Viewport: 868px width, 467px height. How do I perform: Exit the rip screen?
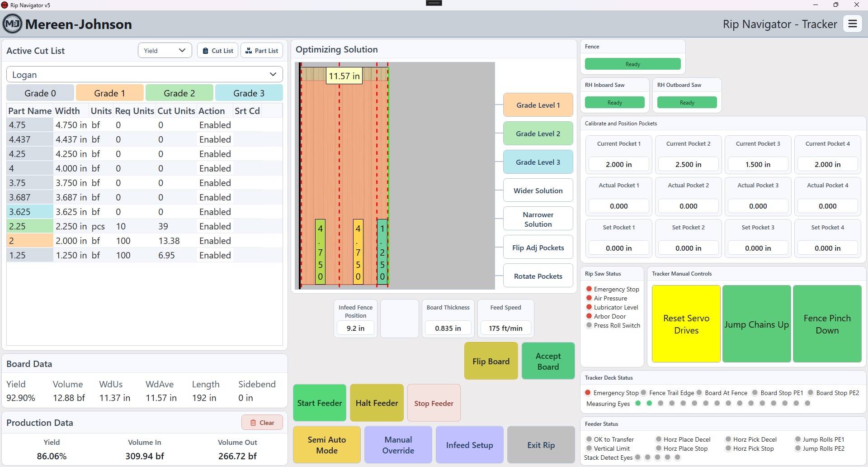(x=541, y=445)
